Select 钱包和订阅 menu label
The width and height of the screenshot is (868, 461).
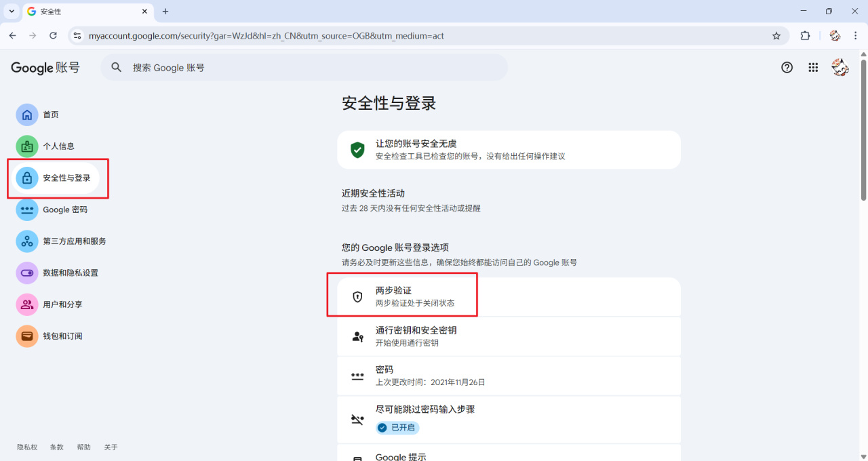click(63, 336)
